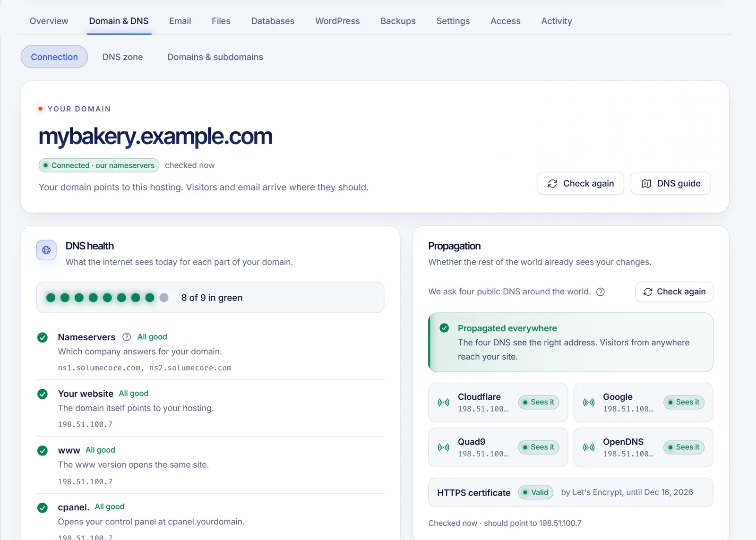Open Domains & subdomains sub-tab
756x540 pixels.
(x=215, y=57)
